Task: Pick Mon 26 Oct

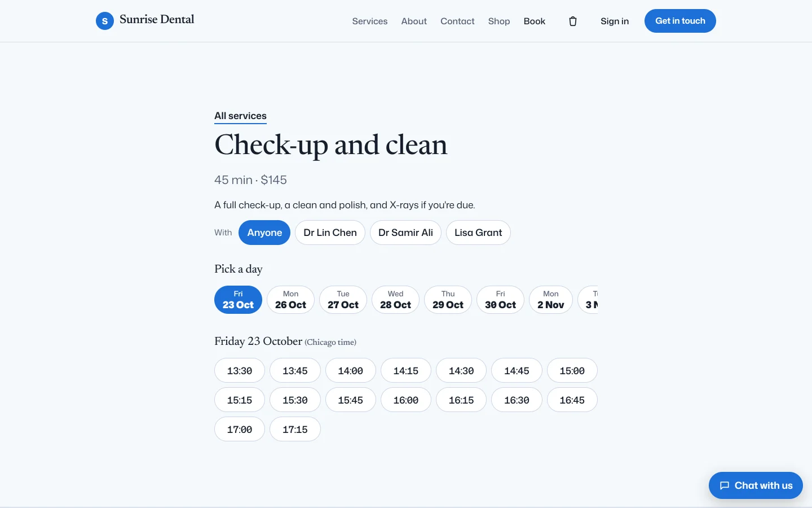Action: (x=290, y=300)
